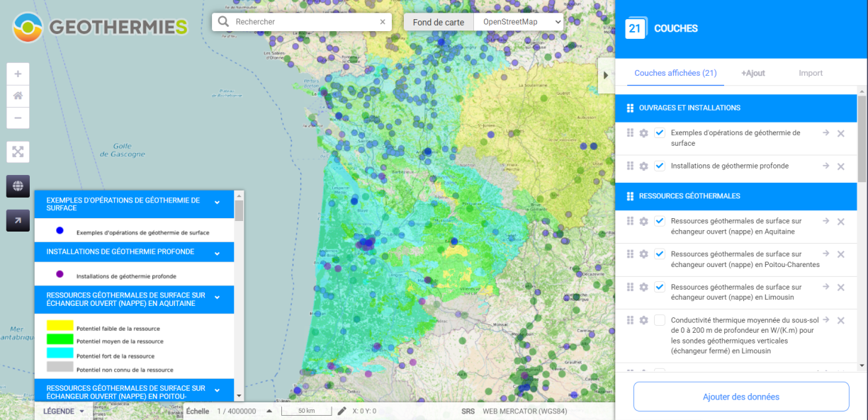
Task: Select the measure ruler icon in the status bar
Action: [342, 411]
